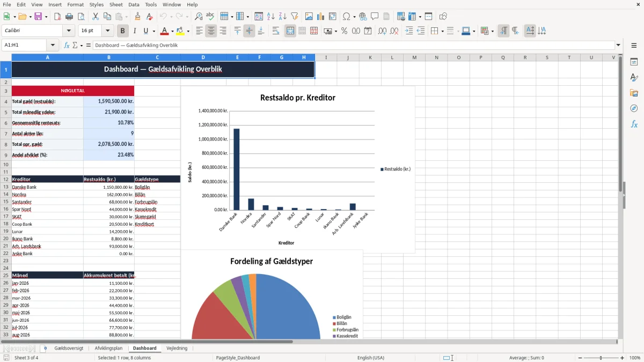644x362 pixels.
Task: Insert a special character (Omega)
Action: [x=346, y=17]
